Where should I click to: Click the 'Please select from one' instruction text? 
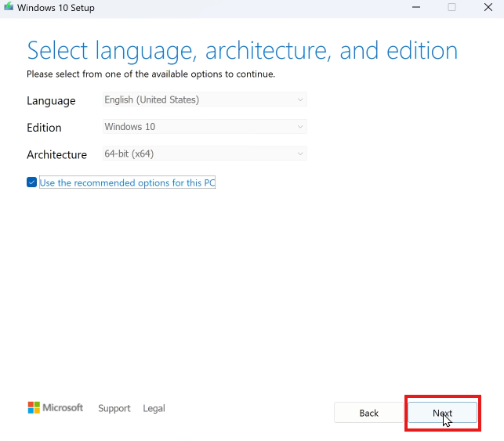click(150, 74)
